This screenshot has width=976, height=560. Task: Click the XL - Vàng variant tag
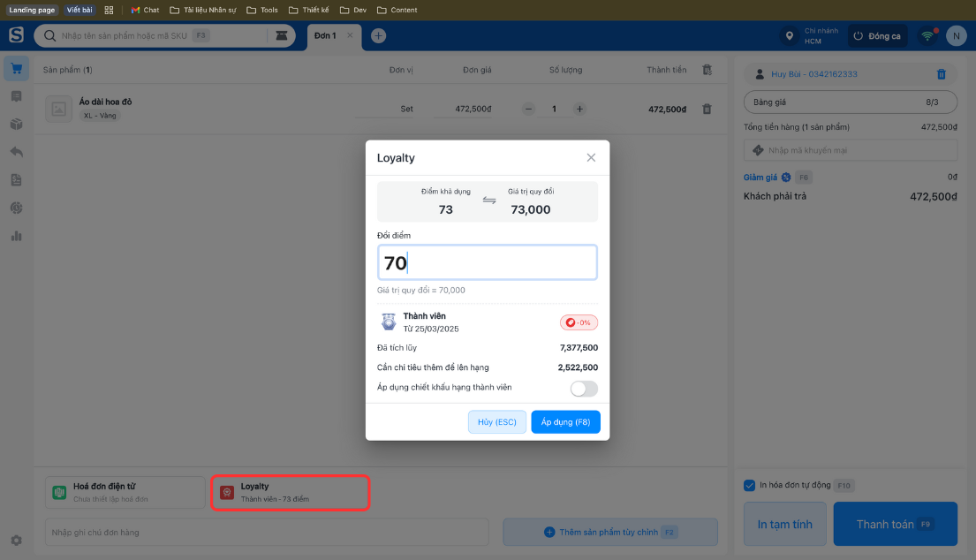pos(100,116)
